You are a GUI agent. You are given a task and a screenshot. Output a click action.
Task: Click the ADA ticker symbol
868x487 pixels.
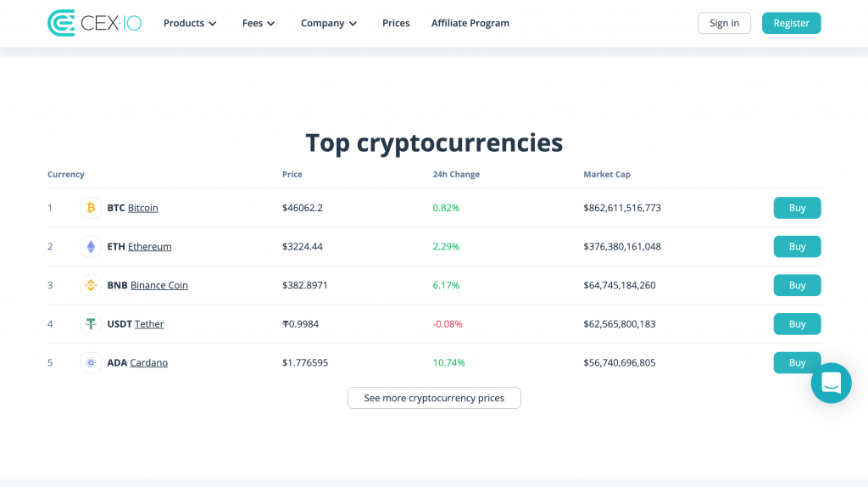point(117,363)
